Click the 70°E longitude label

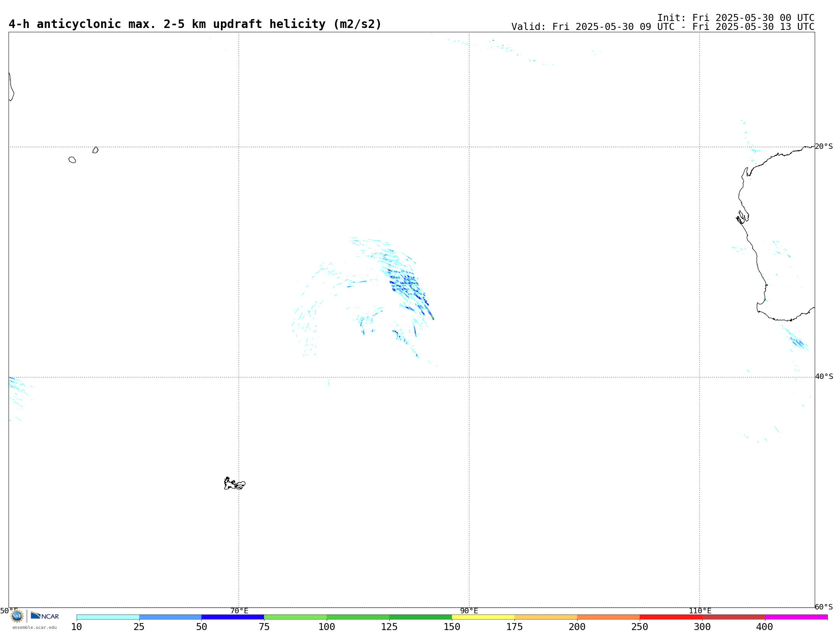pyautogui.click(x=239, y=611)
